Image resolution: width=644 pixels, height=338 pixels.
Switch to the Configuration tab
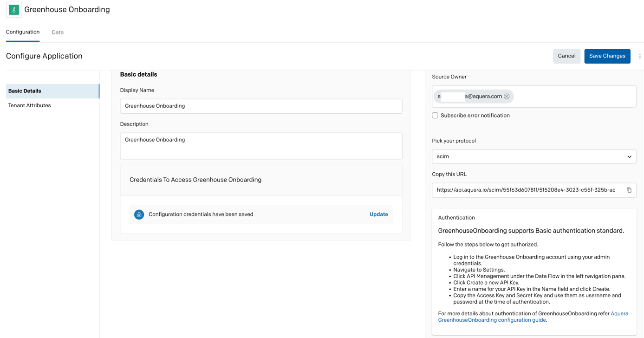click(x=23, y=32)
